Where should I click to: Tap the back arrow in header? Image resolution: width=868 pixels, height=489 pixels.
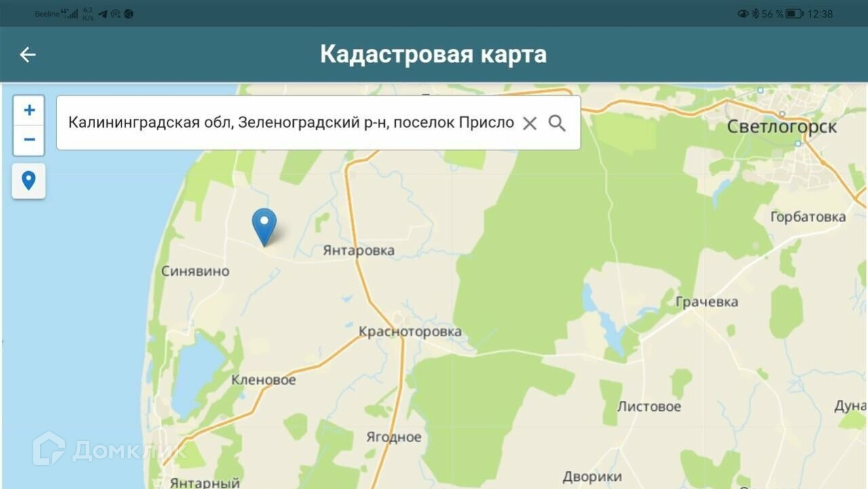(28, 55)
